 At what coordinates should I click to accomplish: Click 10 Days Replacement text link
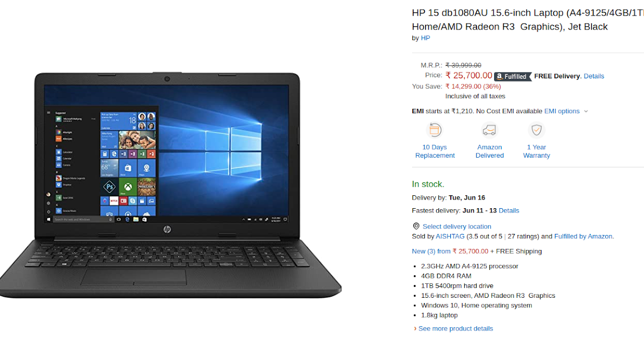435,151
